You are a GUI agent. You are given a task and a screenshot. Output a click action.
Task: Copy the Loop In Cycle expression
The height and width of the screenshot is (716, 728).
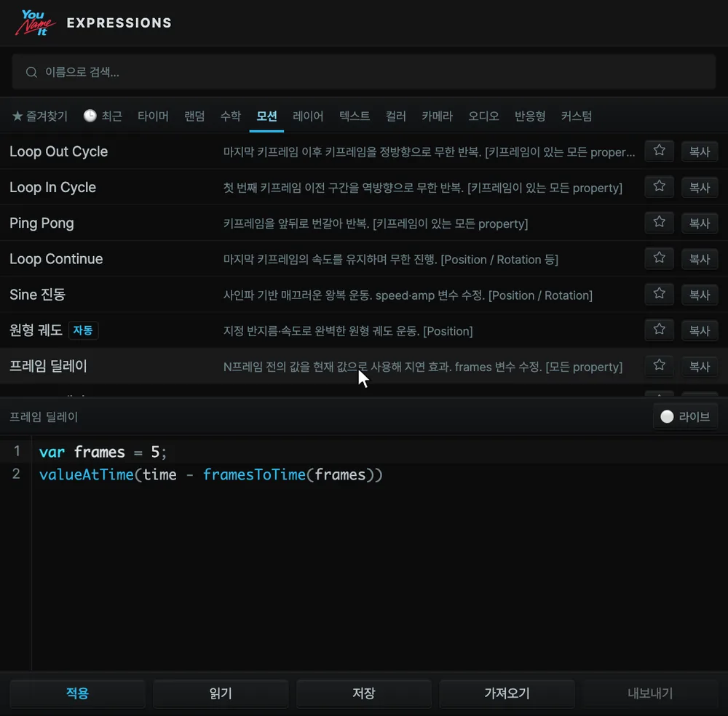point(699,187)
